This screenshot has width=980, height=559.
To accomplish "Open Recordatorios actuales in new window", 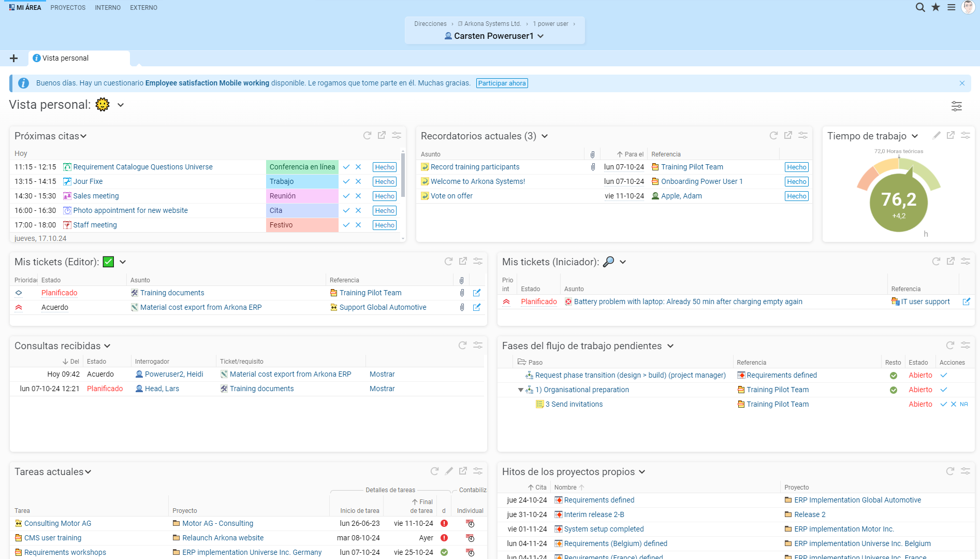I will (788, 135).
